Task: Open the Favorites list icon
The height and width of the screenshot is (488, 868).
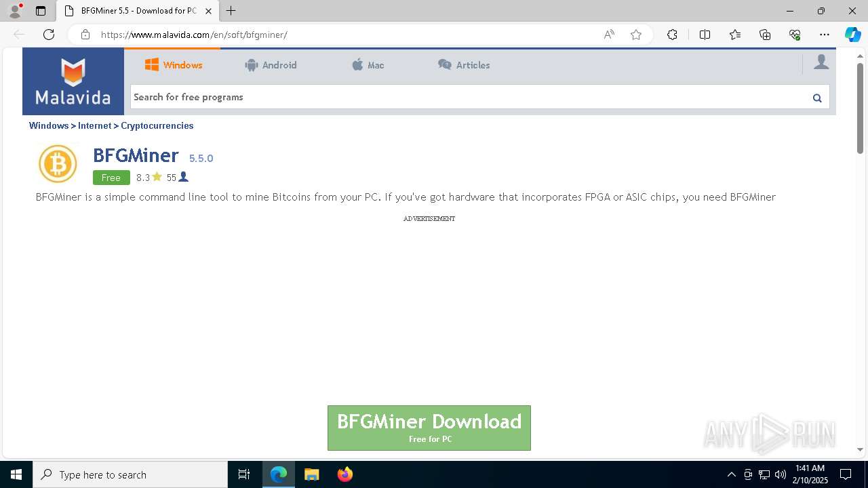Action: click(735, 35)
